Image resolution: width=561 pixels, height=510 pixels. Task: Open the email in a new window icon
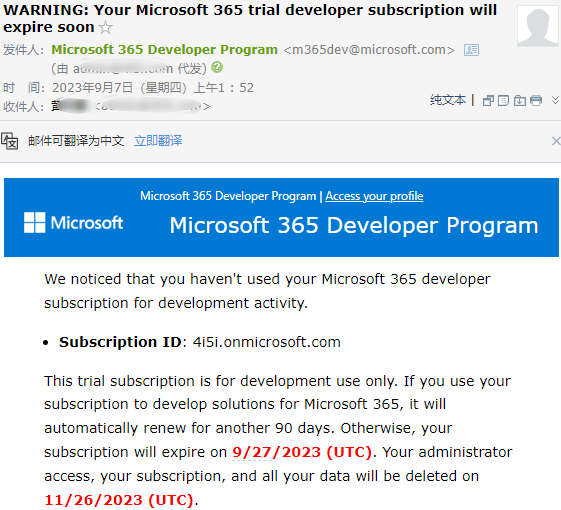(x=488, y=101)
